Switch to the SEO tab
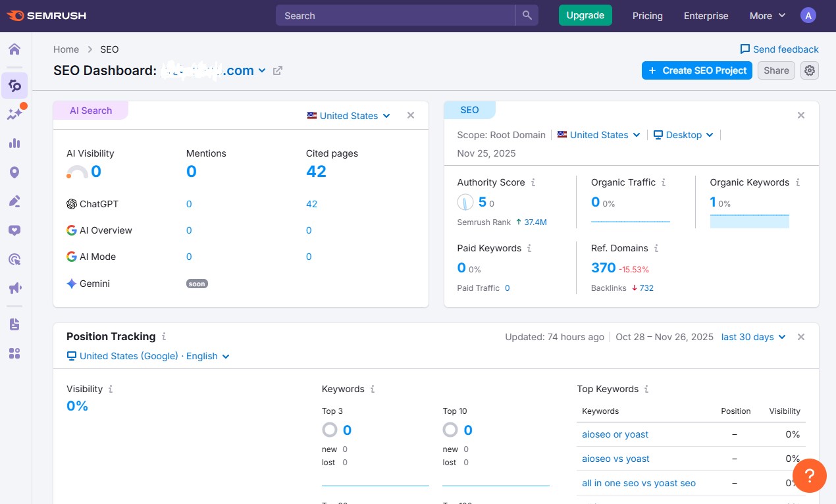The width and height of the screenshot is (836, 504). (469, 110)
